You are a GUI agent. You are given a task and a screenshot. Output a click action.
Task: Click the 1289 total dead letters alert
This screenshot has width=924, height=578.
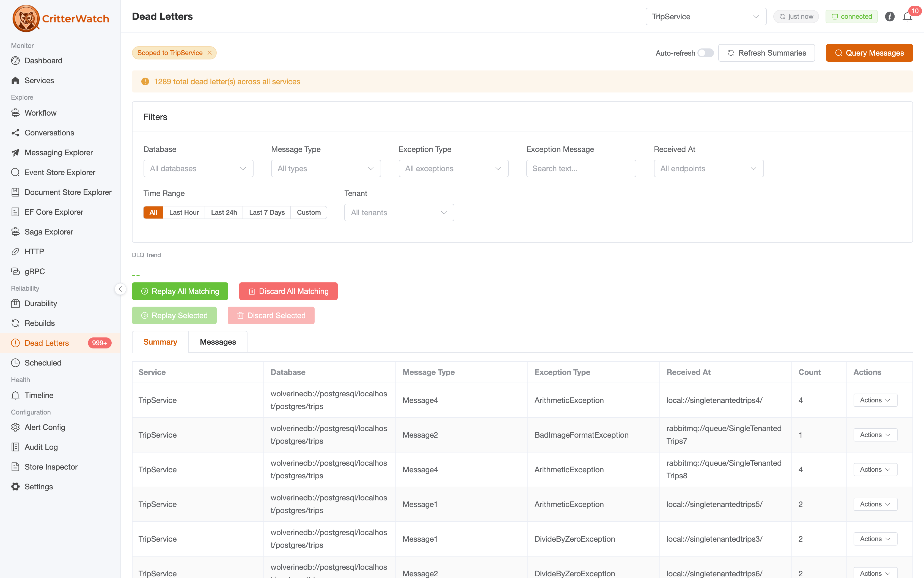pos(522,81)
